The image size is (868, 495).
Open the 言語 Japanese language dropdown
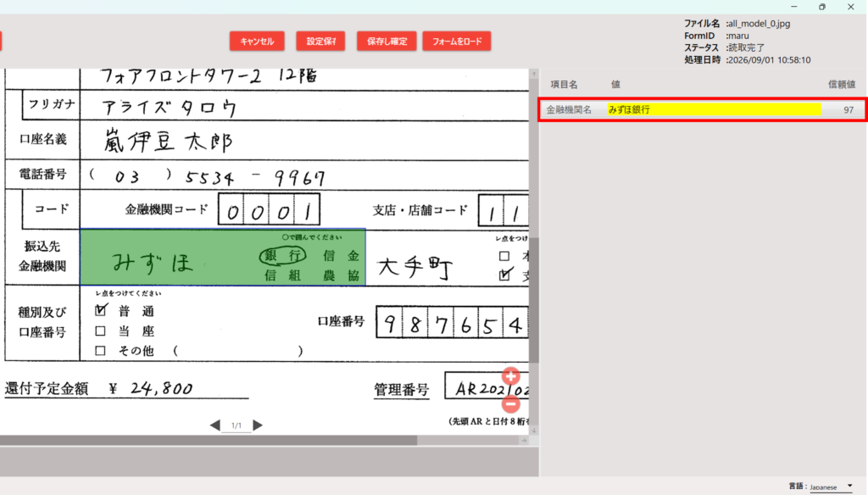[x=832, y=487]
